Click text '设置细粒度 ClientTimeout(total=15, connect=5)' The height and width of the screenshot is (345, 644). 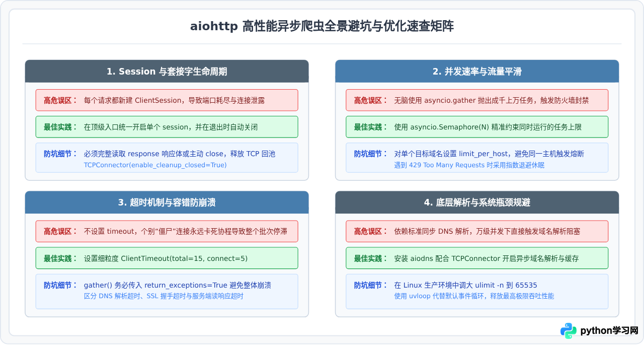click(166, 258)
